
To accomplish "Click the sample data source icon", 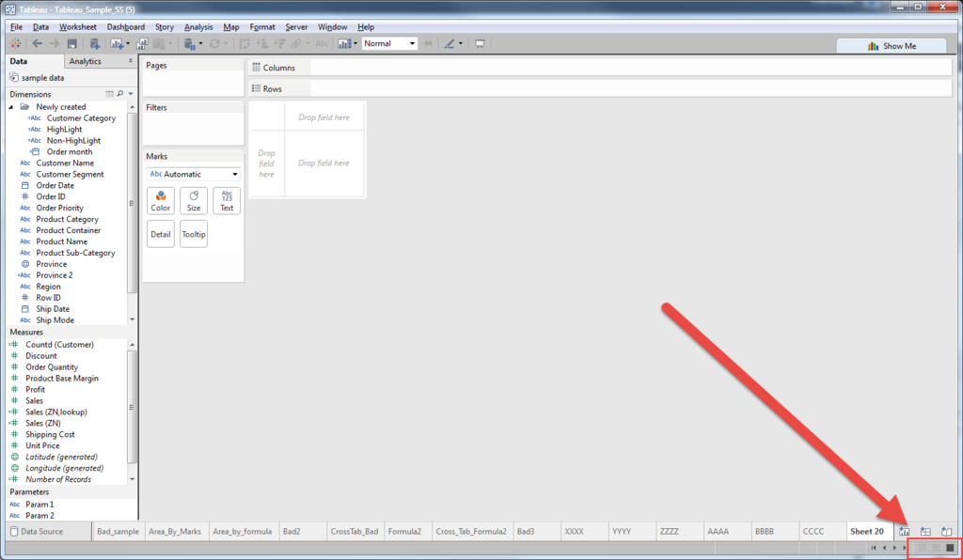I will (14, 78).
